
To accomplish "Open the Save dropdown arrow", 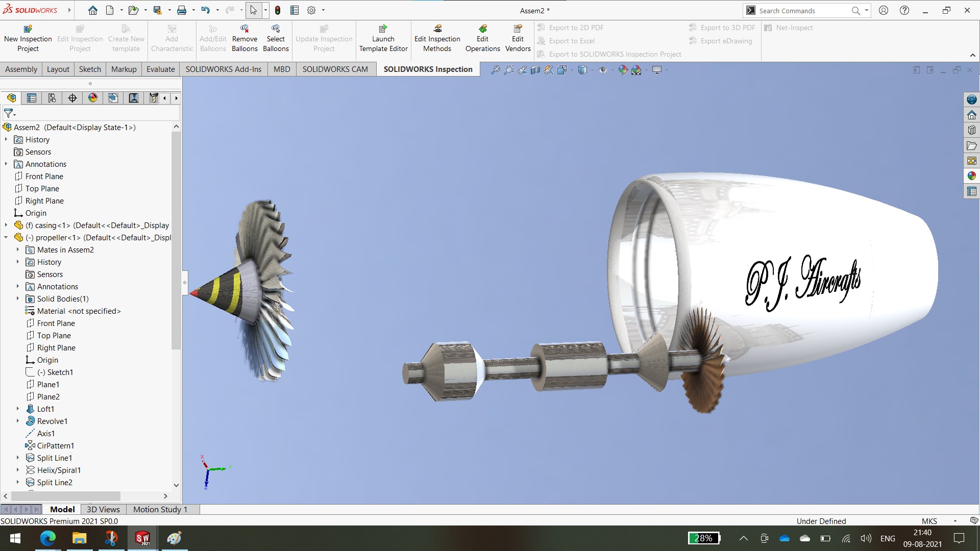I will pos(169,10).
